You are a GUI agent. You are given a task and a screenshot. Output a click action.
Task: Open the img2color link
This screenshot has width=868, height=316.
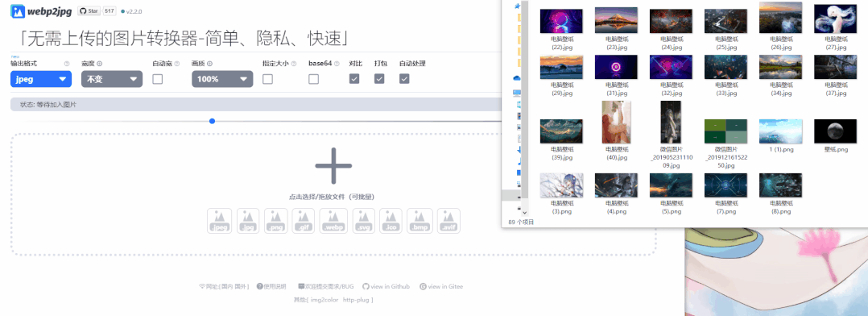(x=324, y=300)
